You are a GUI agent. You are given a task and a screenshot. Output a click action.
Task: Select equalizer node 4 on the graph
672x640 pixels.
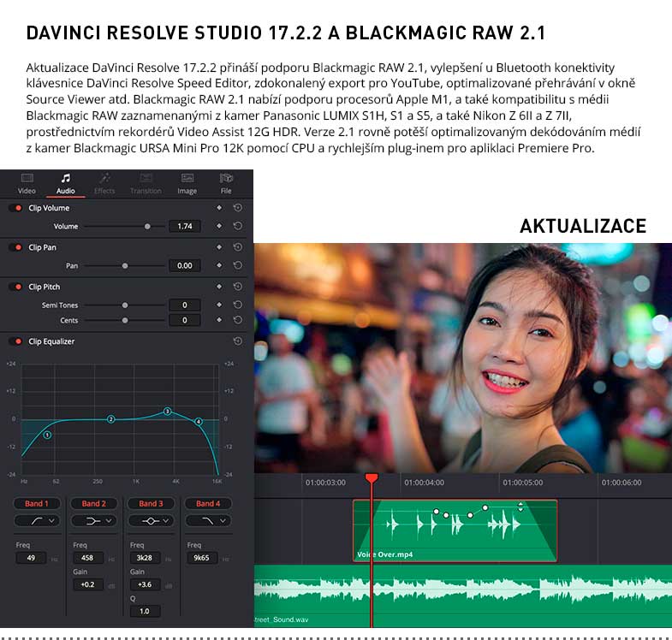pos(199,422)
